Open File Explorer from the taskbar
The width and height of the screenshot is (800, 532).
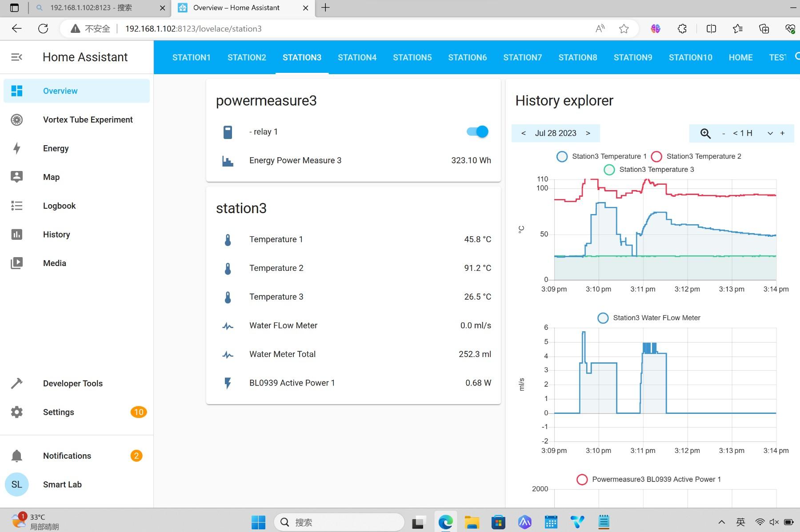(x=472, y=522)
